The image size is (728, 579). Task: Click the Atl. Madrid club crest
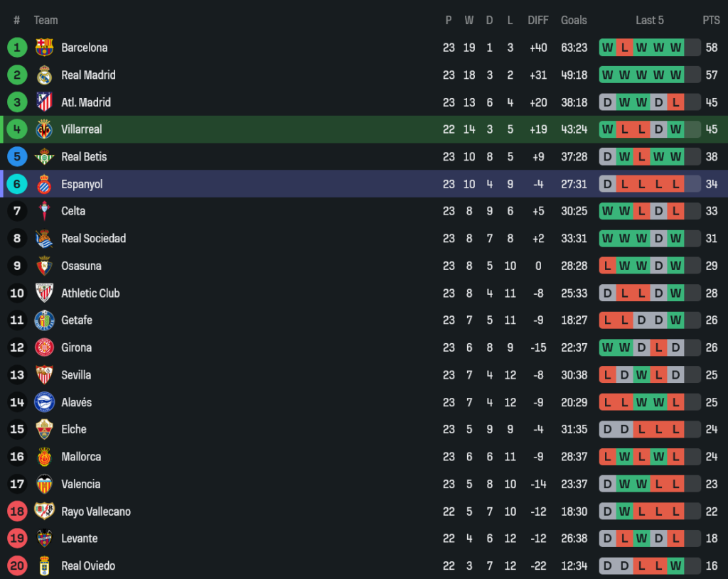44,102
